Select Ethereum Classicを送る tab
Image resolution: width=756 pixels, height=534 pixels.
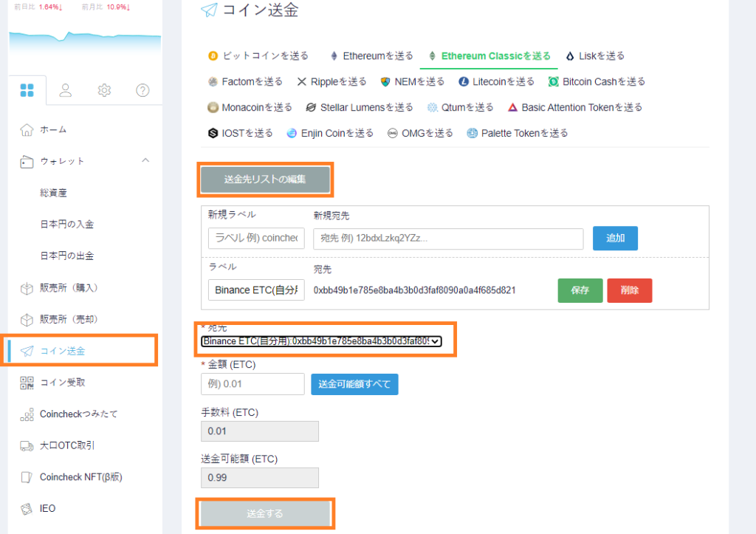489,56
